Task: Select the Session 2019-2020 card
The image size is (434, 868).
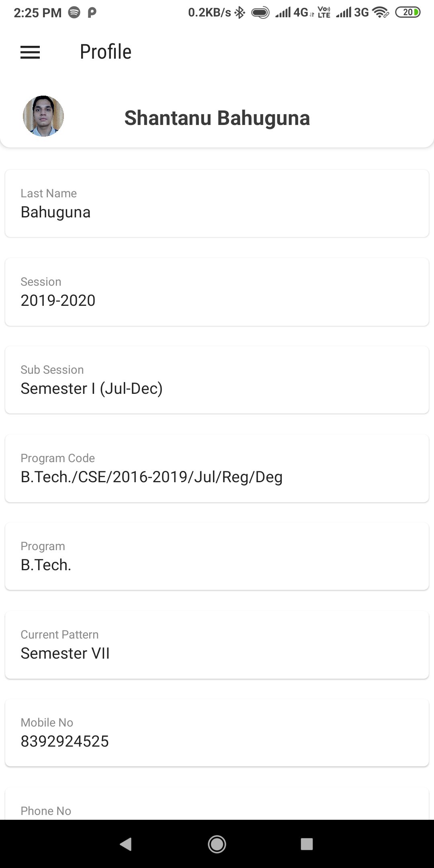Action: click(217, 292)
